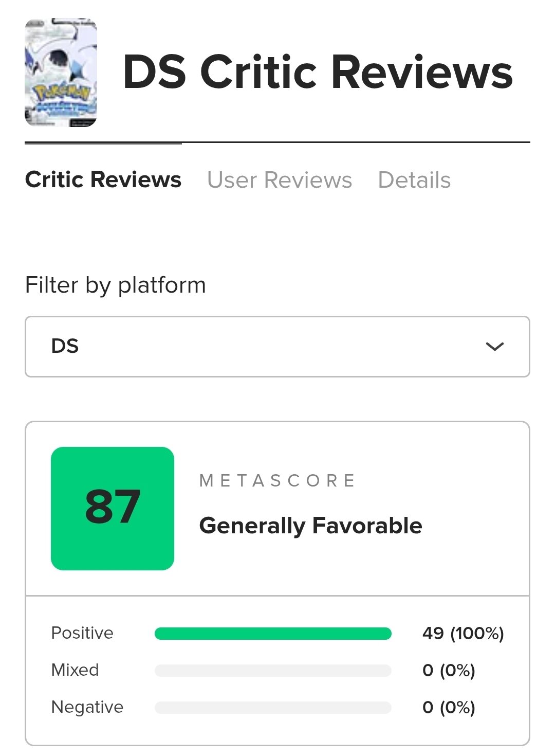The width and height of the screenshot is (555, 756).
Task: Click the Generally Favorable rating text
Action: coord(310,526)
